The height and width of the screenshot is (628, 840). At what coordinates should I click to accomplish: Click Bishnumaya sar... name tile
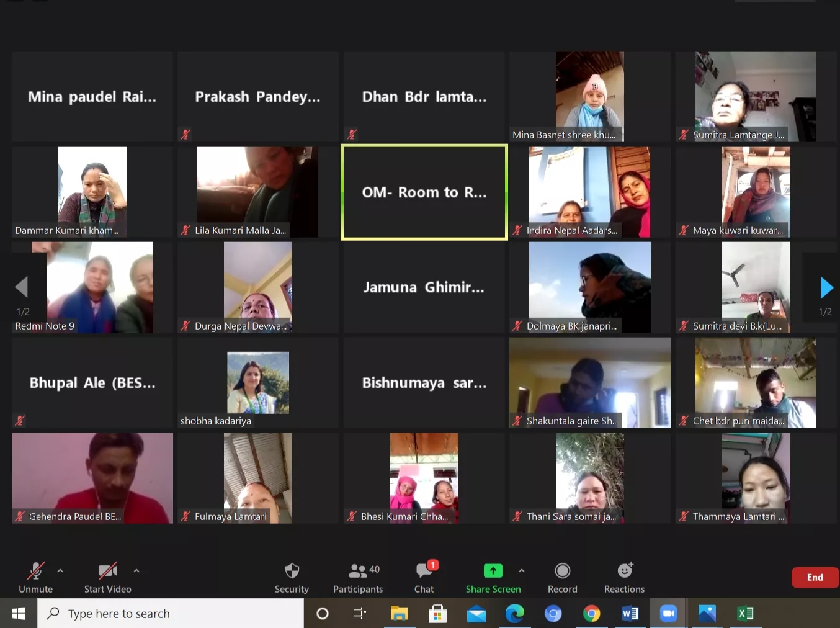tap(424, 383)
